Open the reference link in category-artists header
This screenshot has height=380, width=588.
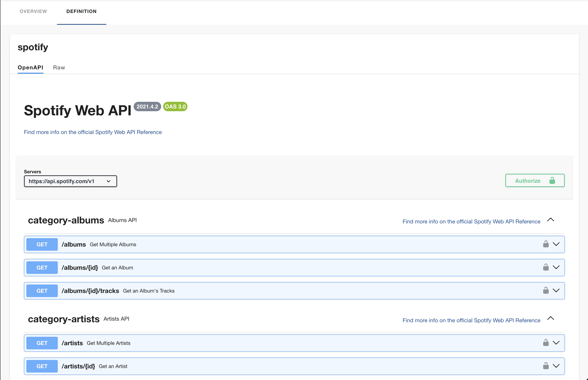pos(471,320)
